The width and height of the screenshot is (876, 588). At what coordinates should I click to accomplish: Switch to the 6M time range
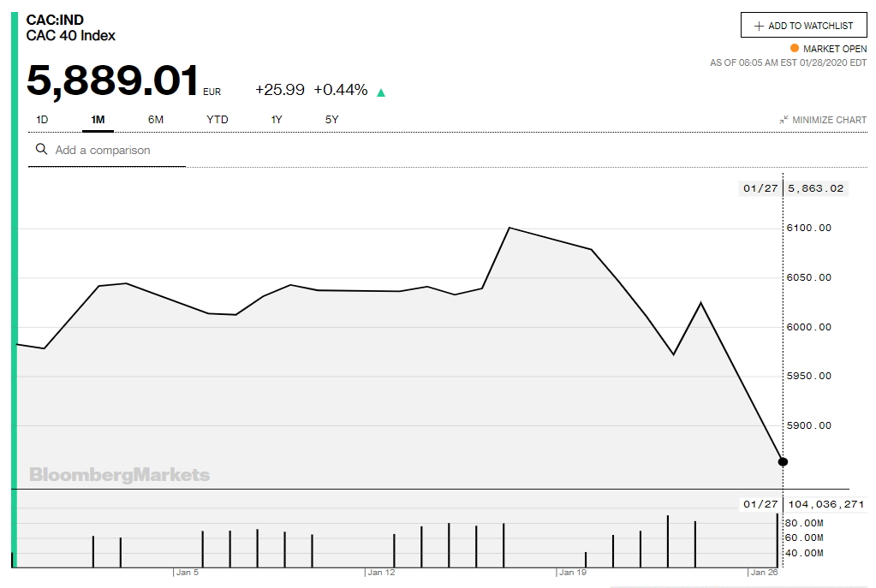pos(155,120)
